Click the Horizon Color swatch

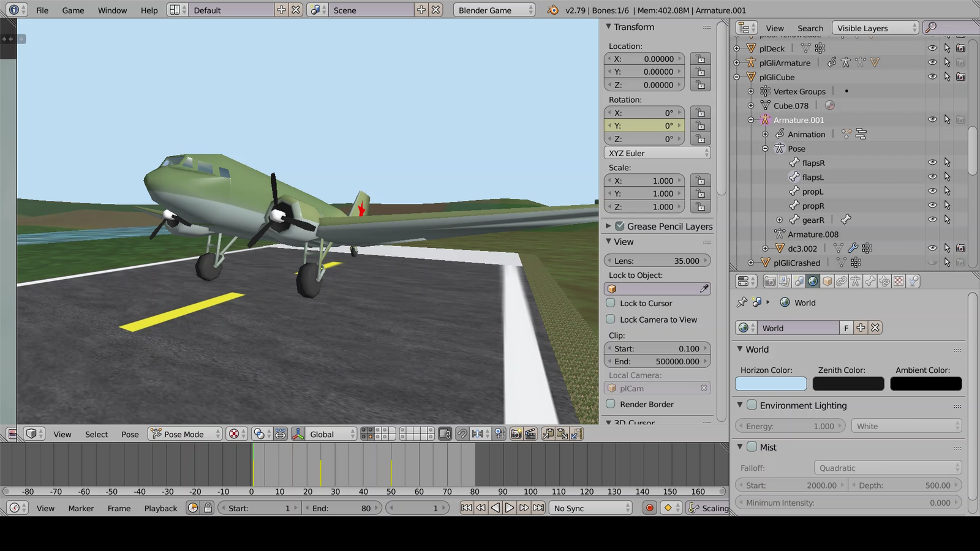771,383
